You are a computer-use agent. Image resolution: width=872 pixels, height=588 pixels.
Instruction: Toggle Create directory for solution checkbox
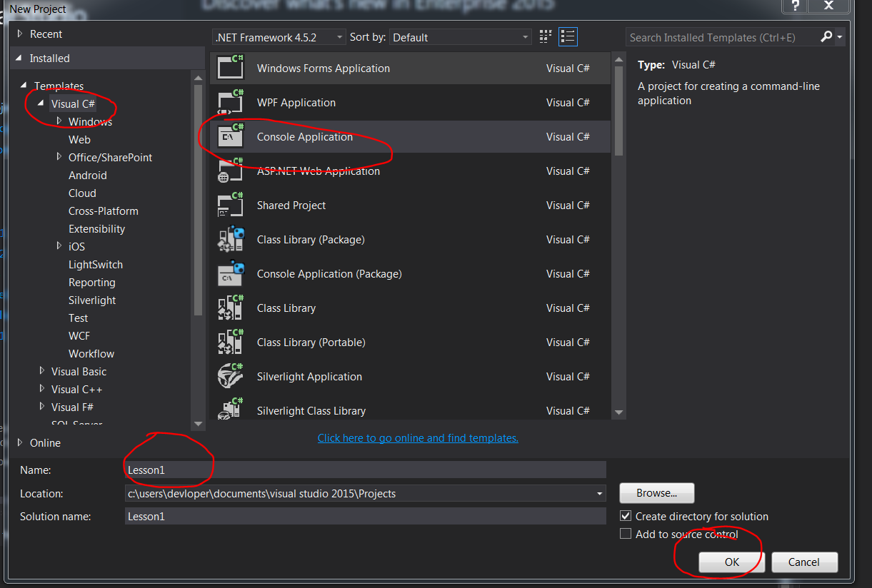[626, 516]
